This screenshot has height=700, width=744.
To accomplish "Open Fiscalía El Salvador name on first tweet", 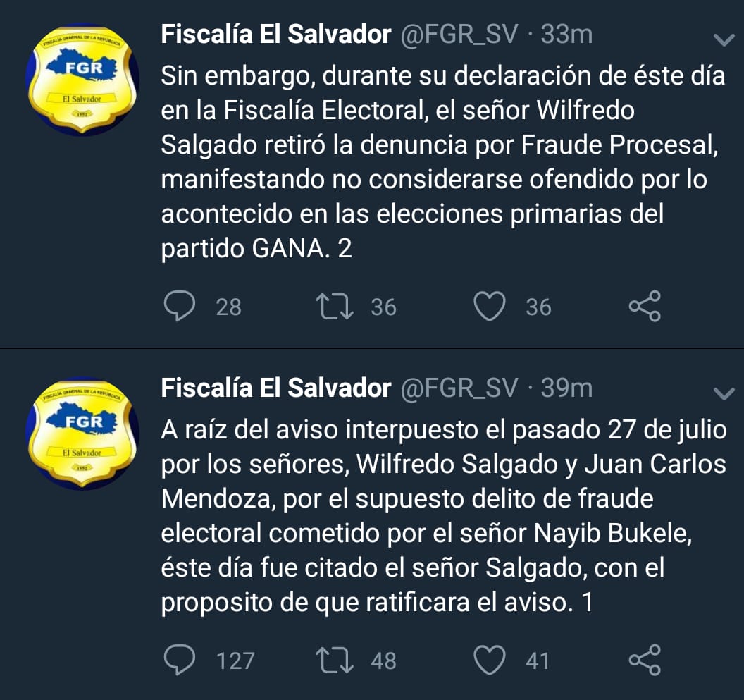I will click(276, 35).
